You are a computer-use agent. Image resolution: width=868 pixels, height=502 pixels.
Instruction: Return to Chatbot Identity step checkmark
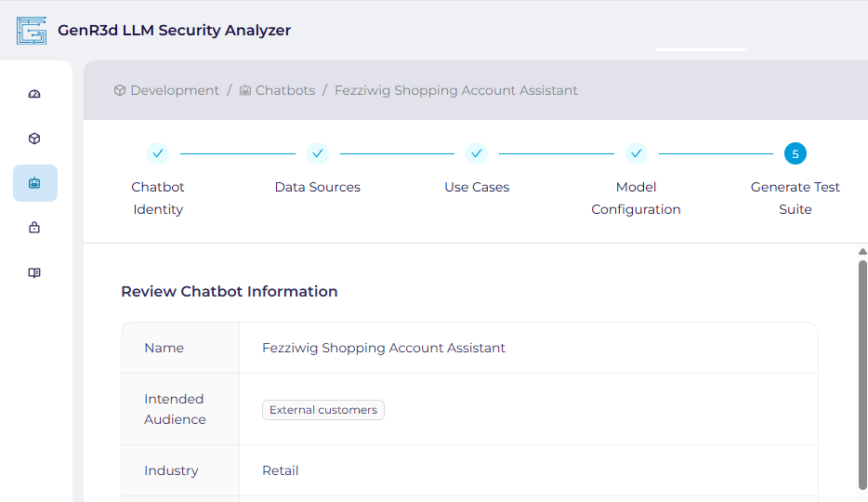(158, 153)
